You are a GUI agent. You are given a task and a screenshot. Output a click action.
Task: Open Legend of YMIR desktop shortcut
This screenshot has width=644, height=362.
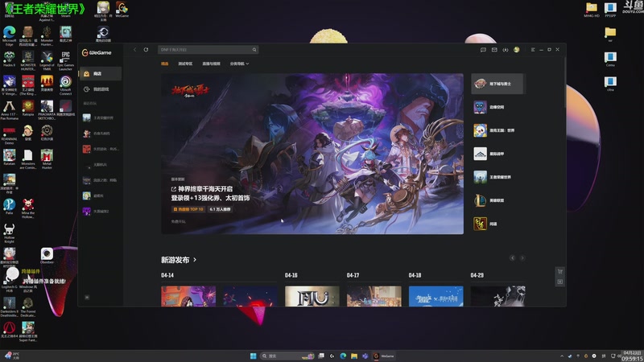(47, 61)
